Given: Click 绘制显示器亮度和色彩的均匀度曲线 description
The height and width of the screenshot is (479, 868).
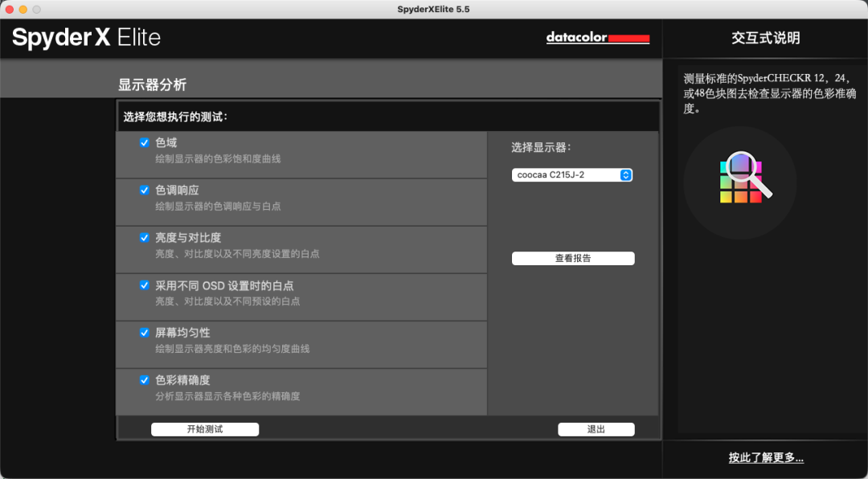Looking at the screenshot, I should [232, 350].
